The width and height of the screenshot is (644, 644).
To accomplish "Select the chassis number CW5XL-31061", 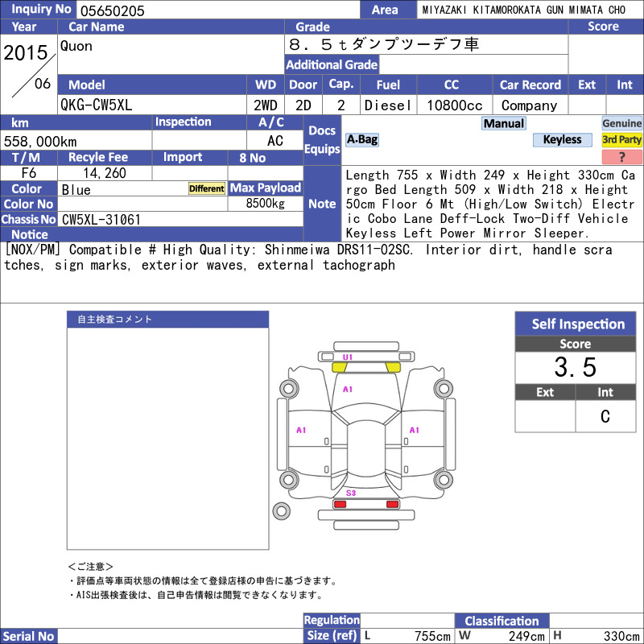I will click(x=101, y=220).
